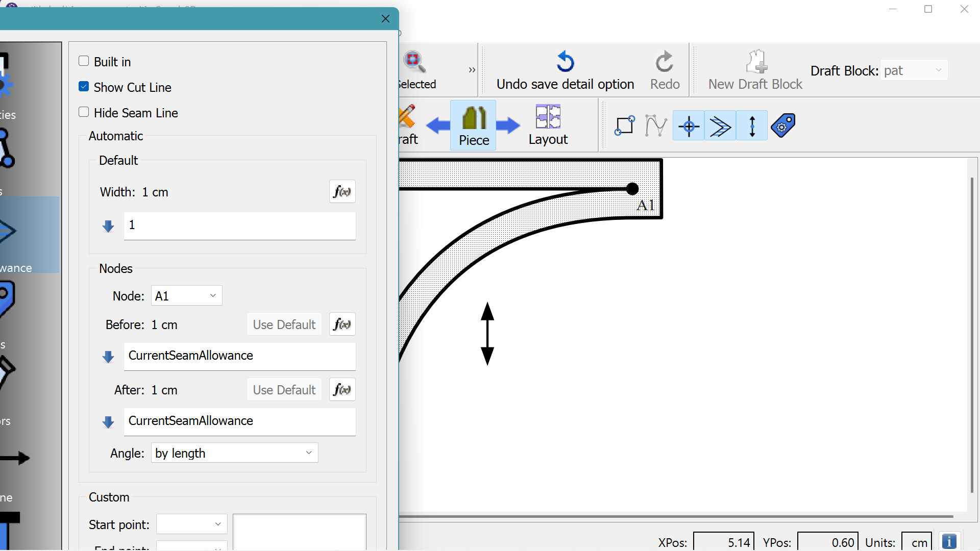Click the Undo save detail option icon
The width and height of the screenshot is (980, 551).
tap(565, 62)
